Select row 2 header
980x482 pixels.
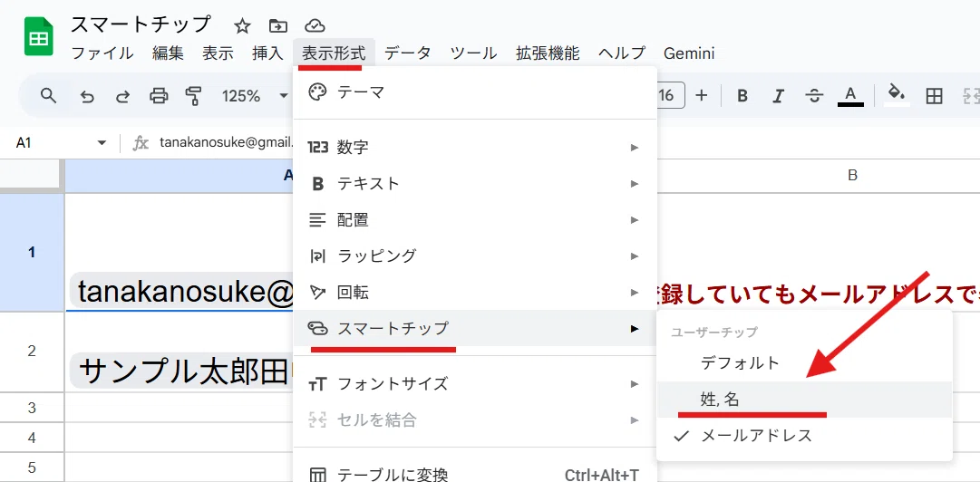(32, 352)
